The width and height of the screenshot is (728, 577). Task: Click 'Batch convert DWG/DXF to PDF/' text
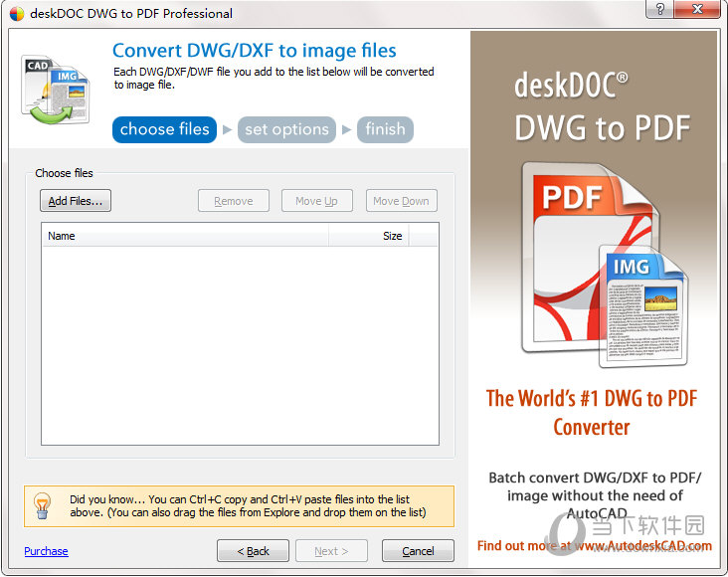[x=595, y=478]
